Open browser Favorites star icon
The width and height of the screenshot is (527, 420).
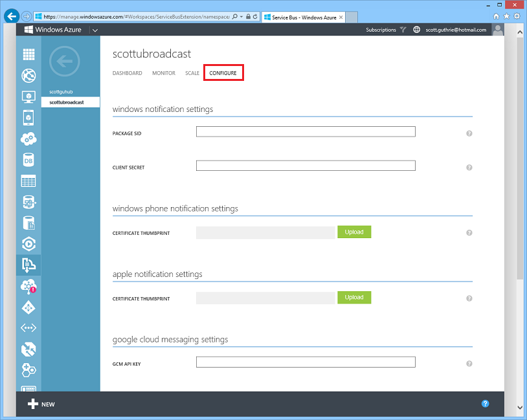point(506,16)
